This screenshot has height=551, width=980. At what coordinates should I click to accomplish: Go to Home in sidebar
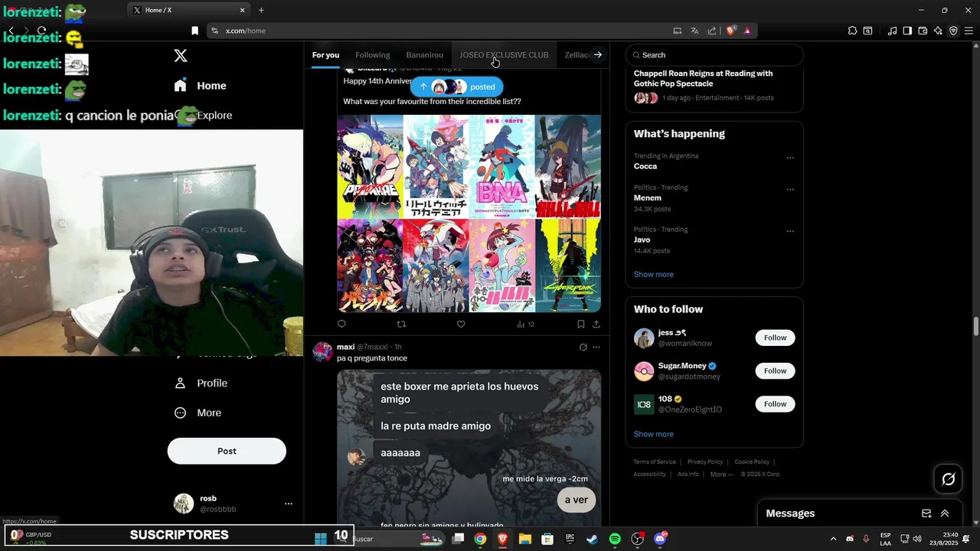[x=201, y=86]
